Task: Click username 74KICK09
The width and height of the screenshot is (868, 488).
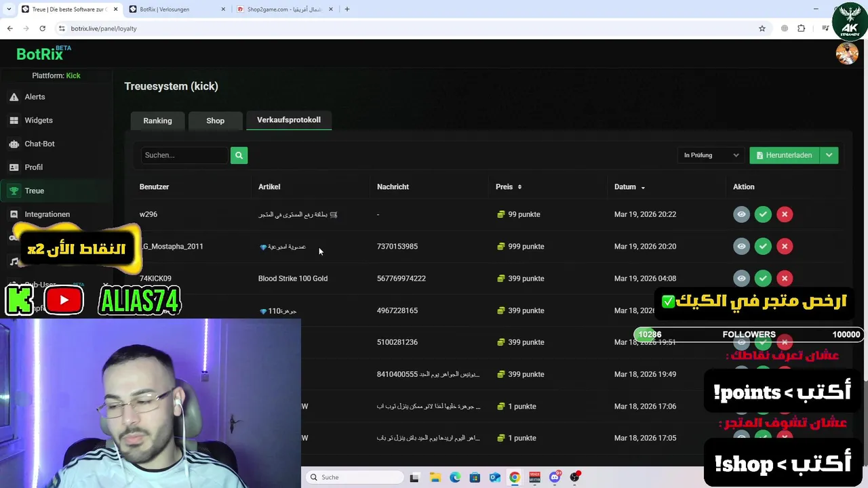Action: [x=155, y=278]
